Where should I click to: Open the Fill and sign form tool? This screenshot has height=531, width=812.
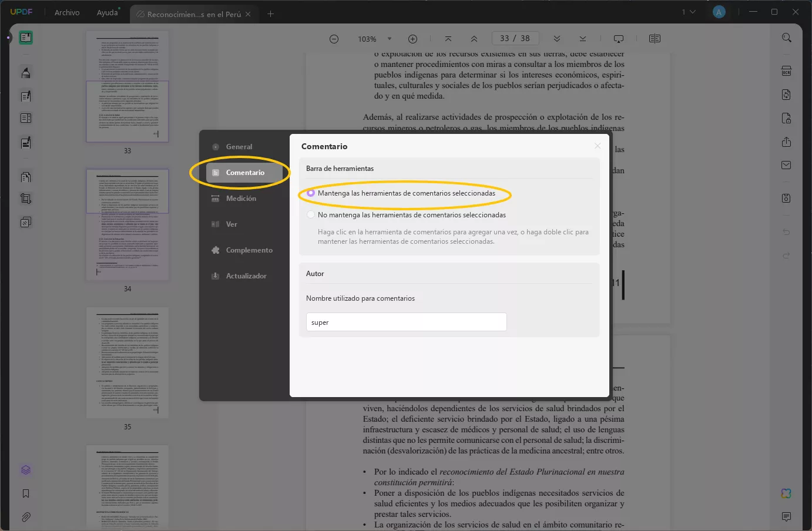tap(26, 142)
